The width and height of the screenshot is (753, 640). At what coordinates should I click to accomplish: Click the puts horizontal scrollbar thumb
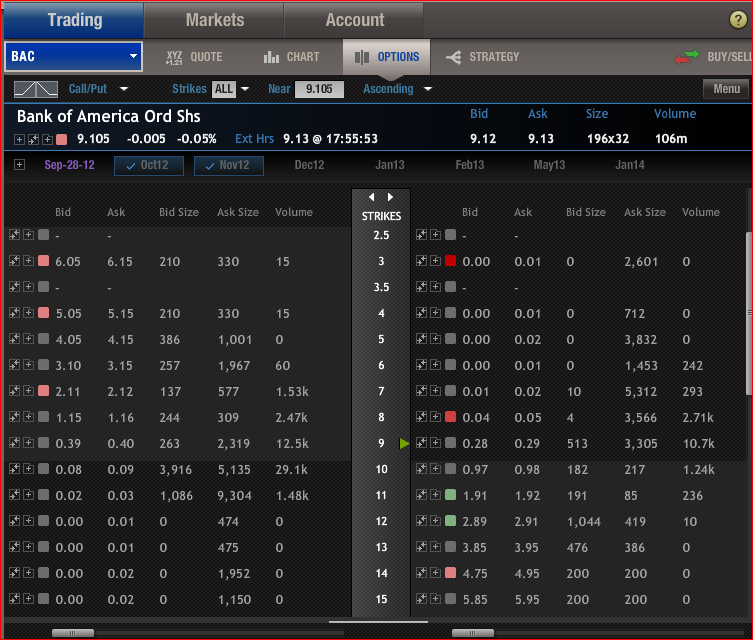click(x=473, y=633)
